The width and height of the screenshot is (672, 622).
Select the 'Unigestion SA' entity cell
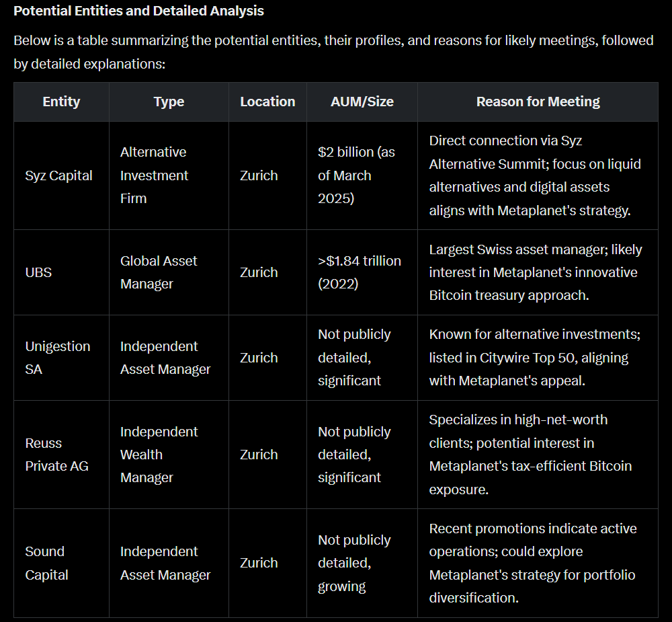[x=61, y=358]
